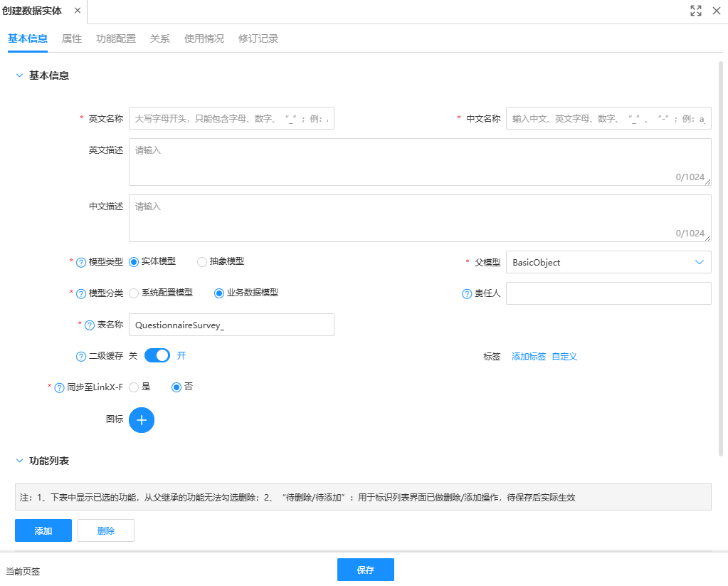Screen dimensions: 728x586
Task: Click help icon beside 表名称
Action: coord(90,325)
